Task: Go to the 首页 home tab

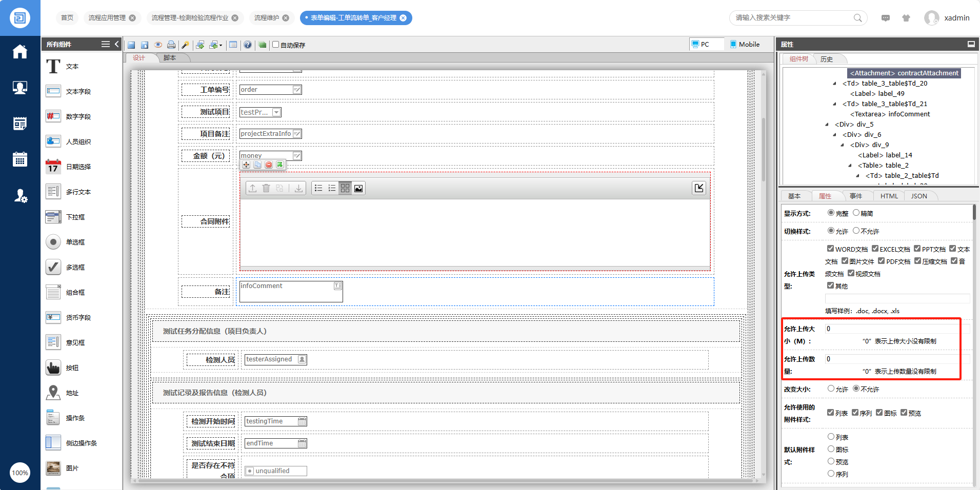Action: [x=67, y=18]
